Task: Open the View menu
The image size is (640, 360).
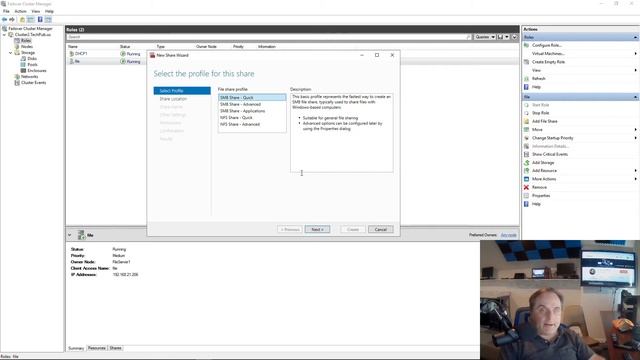Action: pos(36,11)
